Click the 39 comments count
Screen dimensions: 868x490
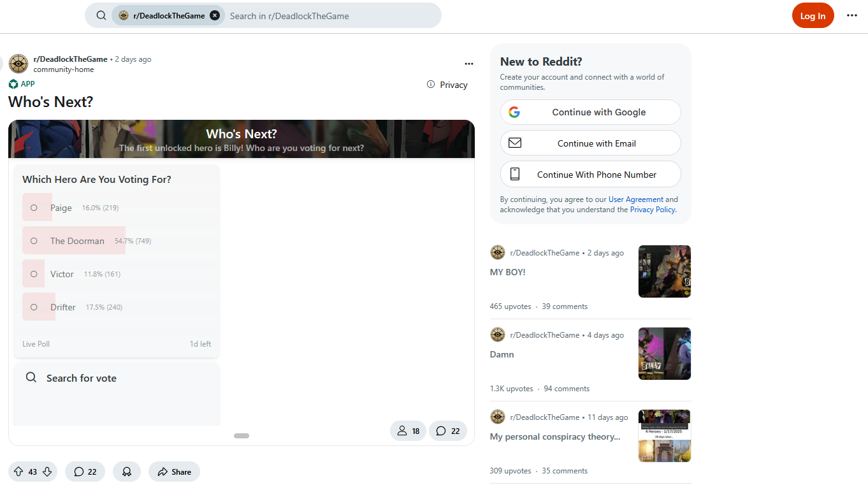click(565, 306)
